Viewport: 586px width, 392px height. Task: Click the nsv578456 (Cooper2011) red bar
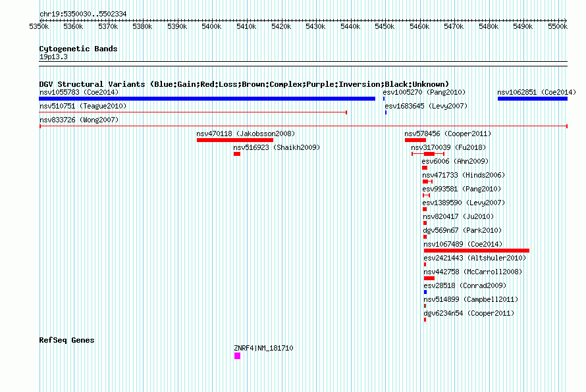pyautogui.click(x=415, y=140)
